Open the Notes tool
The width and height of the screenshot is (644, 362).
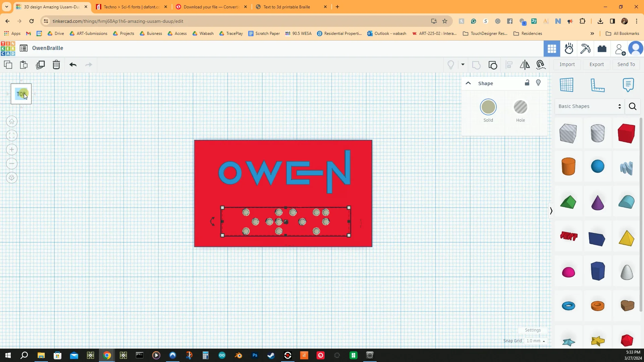(x=628, y=85)
